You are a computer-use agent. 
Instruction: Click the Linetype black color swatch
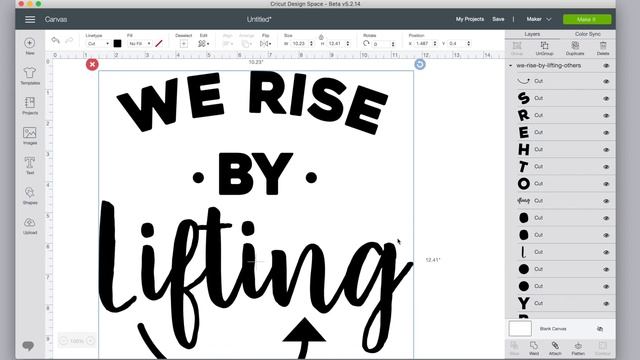point(118,43)
